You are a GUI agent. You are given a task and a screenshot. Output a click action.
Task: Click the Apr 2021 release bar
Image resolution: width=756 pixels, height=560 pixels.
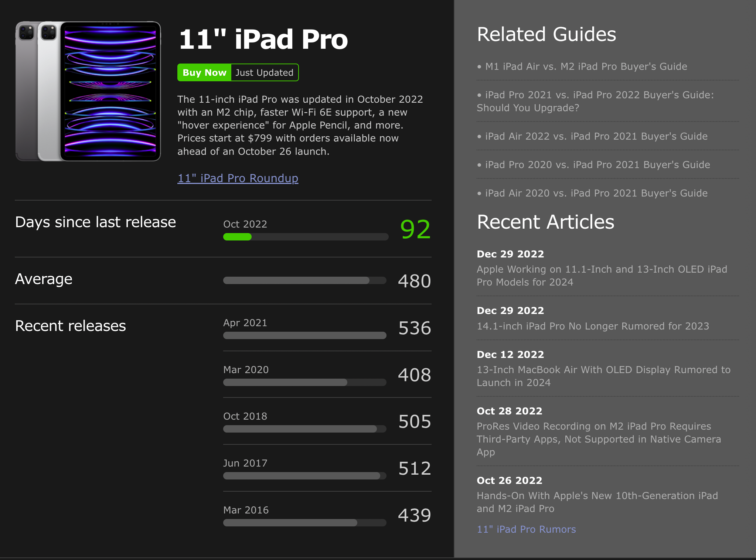[304, 335]
